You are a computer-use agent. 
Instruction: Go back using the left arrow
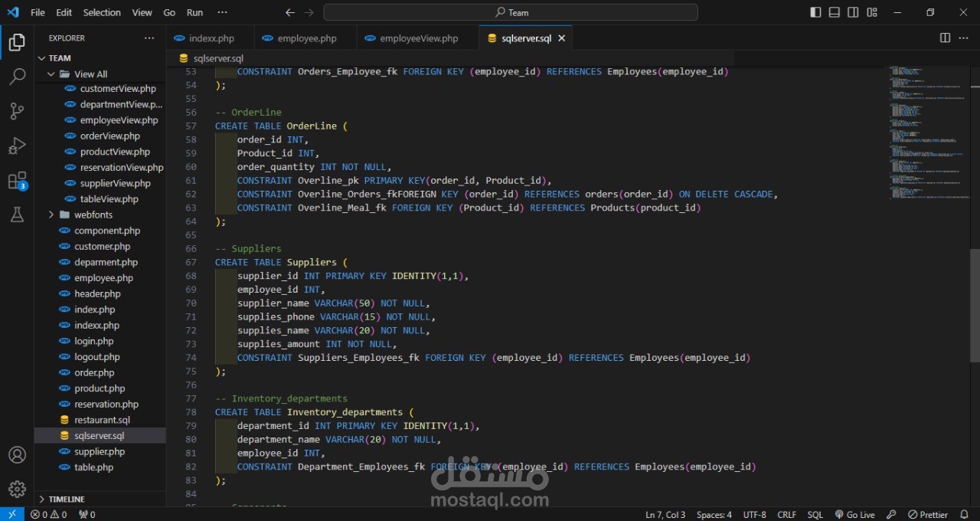click(289, 12)
